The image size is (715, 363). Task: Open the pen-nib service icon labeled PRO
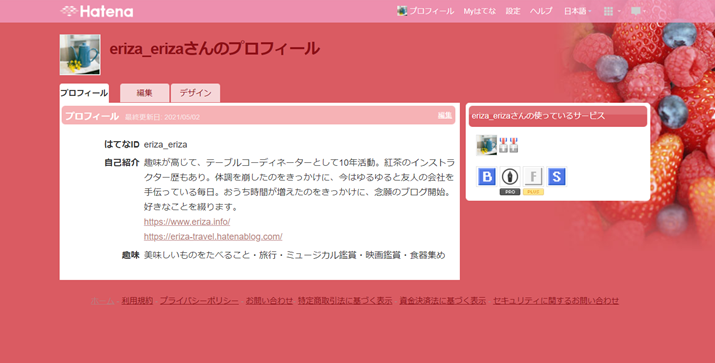pos(510,176)
